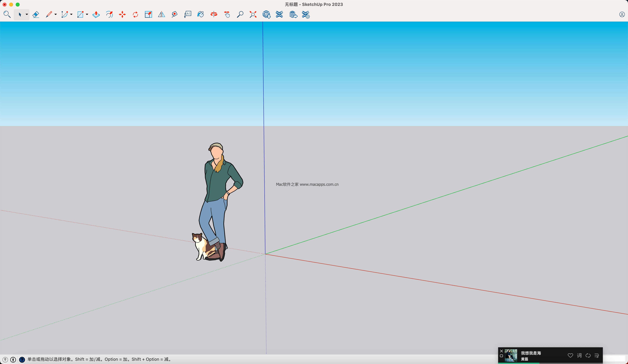Click the music player progress bar
Viewport: 628px width, 364px height.
(550, 363)
